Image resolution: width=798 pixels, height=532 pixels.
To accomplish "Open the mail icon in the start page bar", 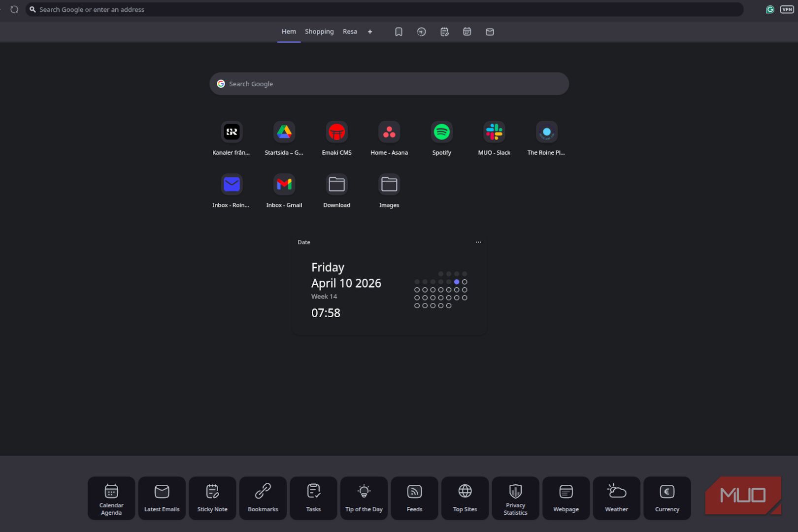I will 490,32.
